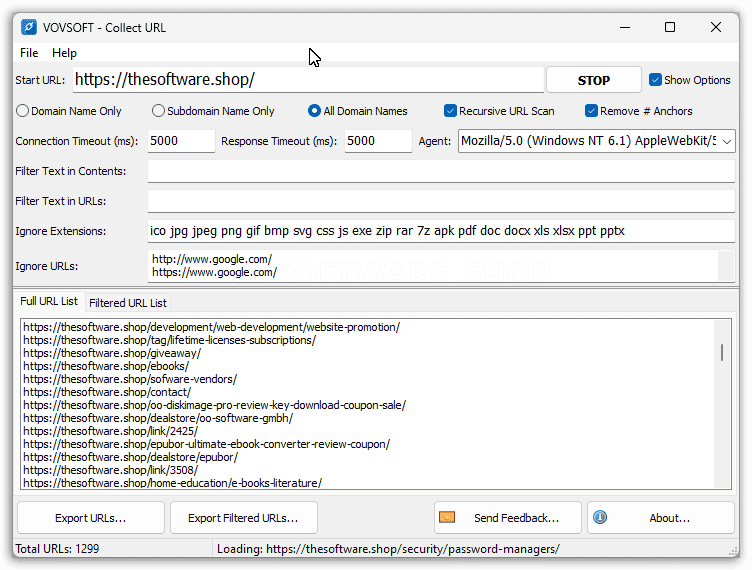Select the e-books-literature URL row

[173, 483]
